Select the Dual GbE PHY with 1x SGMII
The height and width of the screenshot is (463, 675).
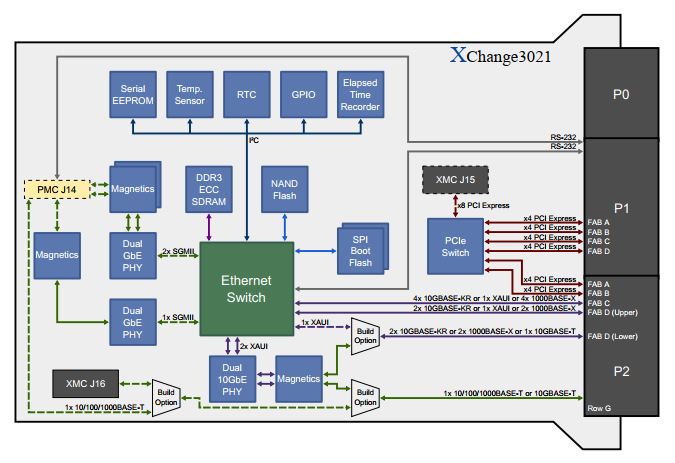133,322
